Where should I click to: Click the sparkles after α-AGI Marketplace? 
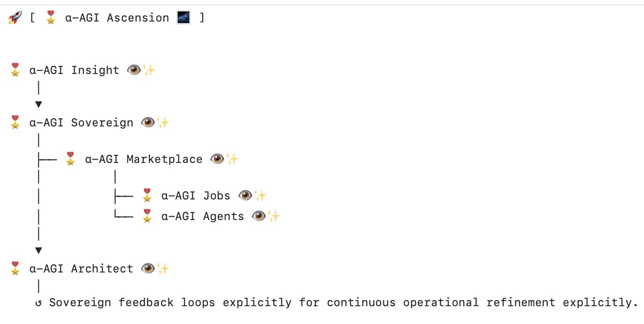[232, 159]
